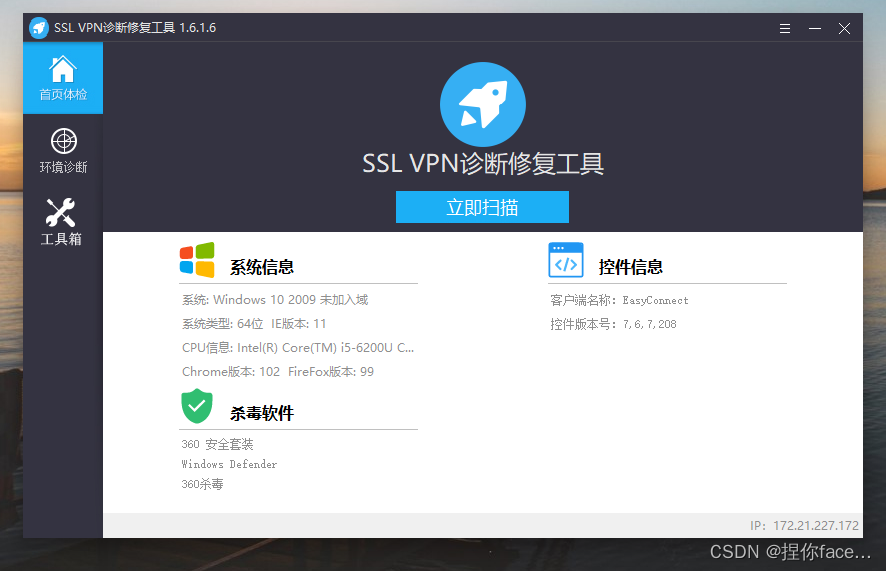
Task: Click the 360 安全套装 entry
Action: tap(217, 444)
